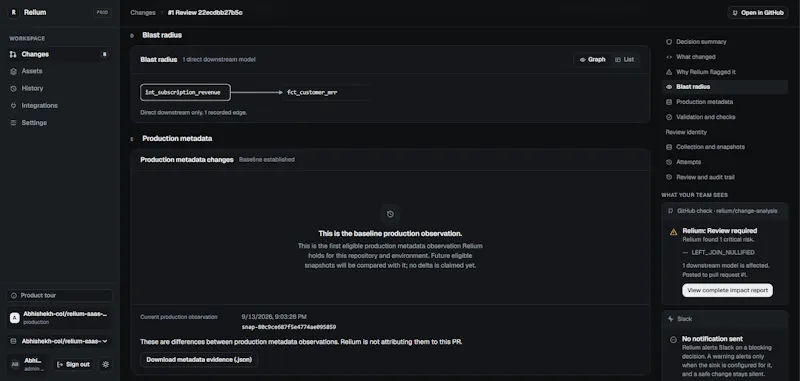The height and width of the screenshot is (381, 800).
Task: Click the eye icon beside Blast radius in outline
Action: click(x=669, y=87)
